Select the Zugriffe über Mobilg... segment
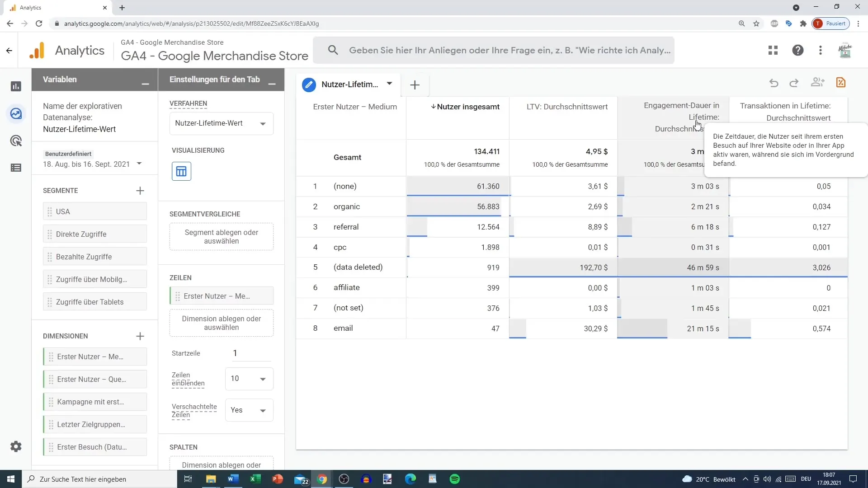 point(95,279)
